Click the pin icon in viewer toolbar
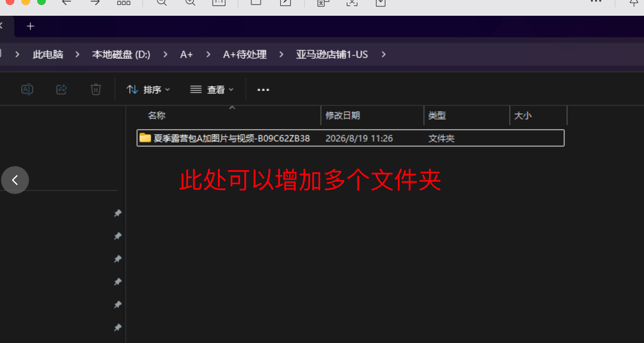The image size is (644, 343). (634, 3)
